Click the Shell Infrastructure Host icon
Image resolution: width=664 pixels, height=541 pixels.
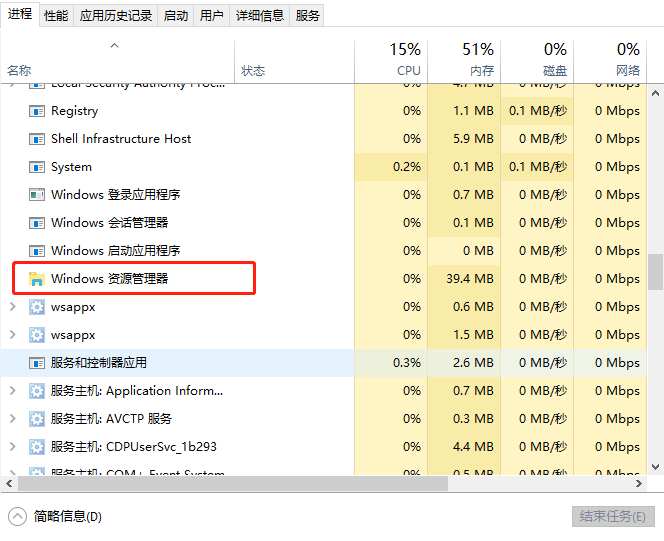37,139
